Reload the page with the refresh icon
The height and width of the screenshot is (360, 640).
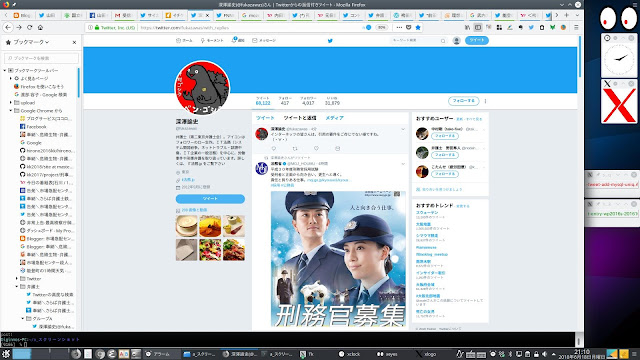tap(29, 27)
